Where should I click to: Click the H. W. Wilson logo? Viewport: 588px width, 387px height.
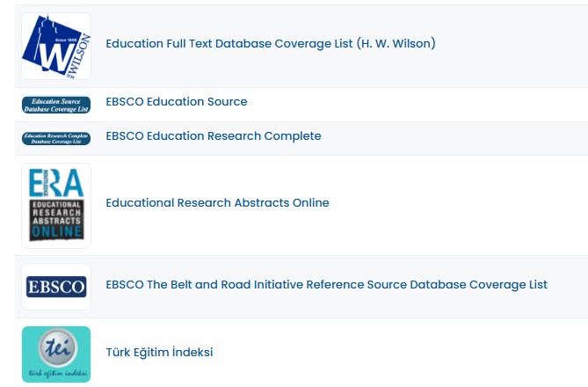(55, 46)
